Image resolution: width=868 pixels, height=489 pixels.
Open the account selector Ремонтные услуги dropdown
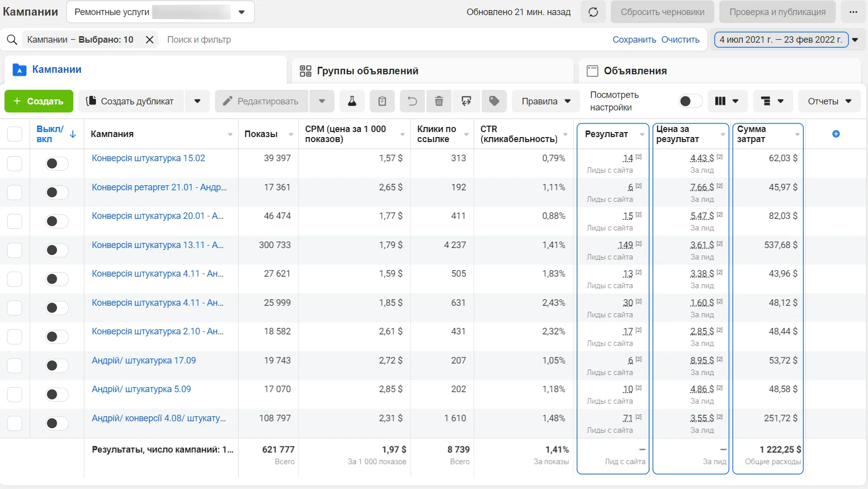160,12
